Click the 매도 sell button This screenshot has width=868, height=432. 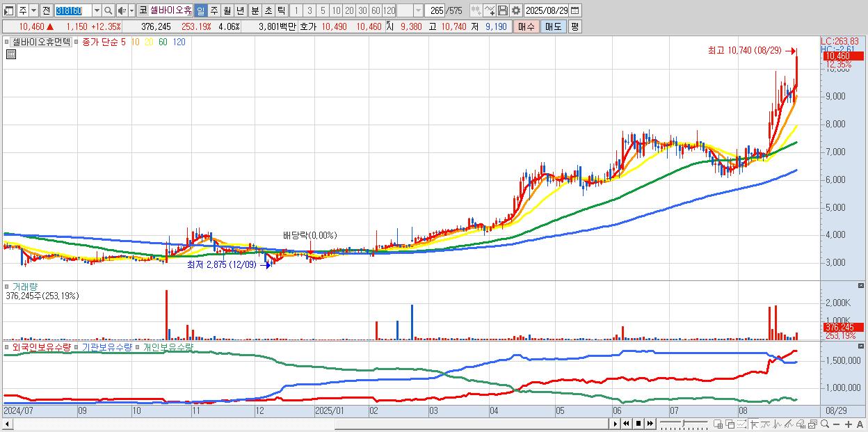[554, 26]
